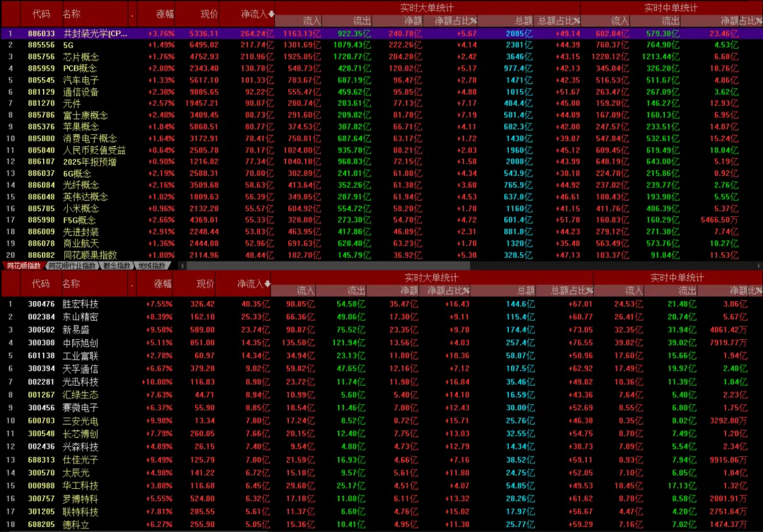The width and height of the screenshot is (763, 532).
Task: Select the 光迅科技 stock row
Action: click(x=381, y=382)
